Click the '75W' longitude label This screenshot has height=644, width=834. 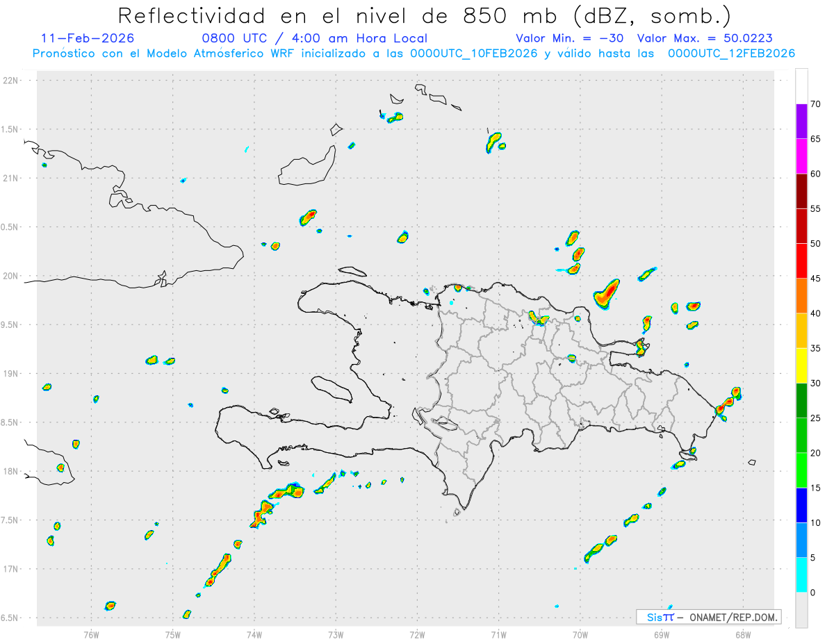[173, 634]
